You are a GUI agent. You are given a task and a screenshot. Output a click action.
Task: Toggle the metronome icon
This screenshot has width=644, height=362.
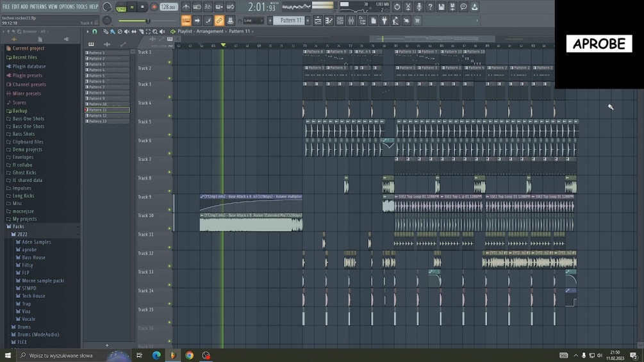(x=186, y=6)
